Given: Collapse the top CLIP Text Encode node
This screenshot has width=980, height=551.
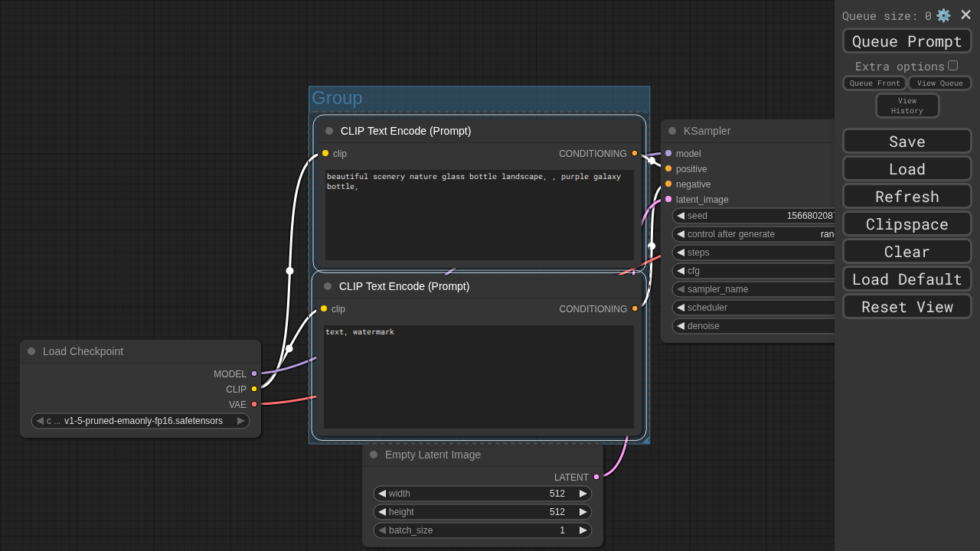Looking at the screenshot, I should (x=329, y=131).
